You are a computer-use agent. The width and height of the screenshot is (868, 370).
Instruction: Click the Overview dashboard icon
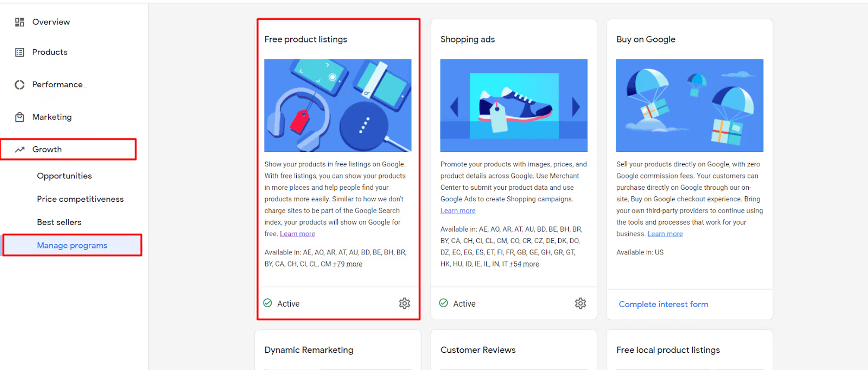click(19, 22)
